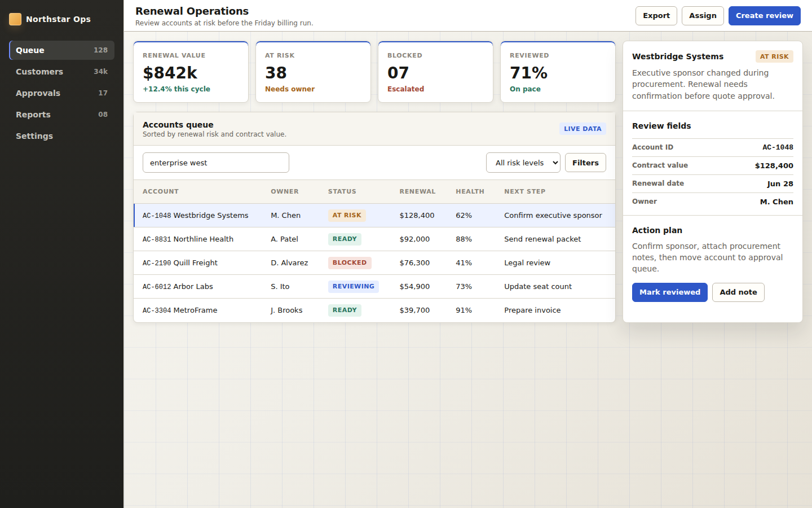The image size is (812, 508).
Task: Click the READY badge for Northline Health
Action: pos(345,239)
